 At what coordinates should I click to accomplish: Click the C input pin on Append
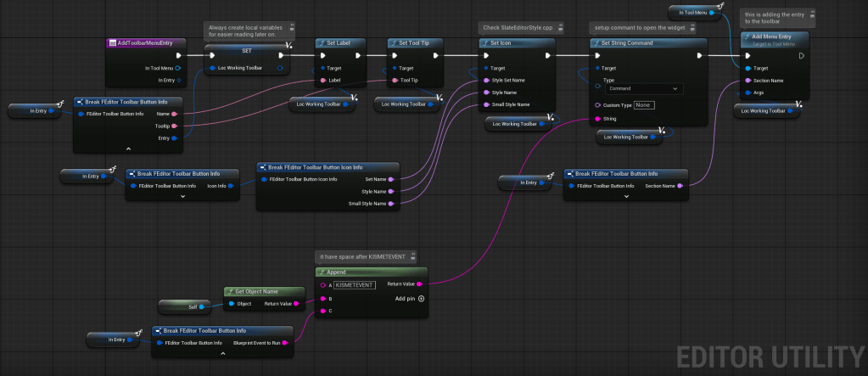323,311
